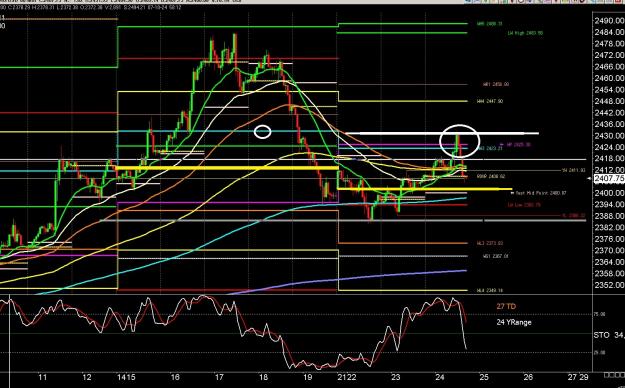Click the current price tag 2407.75
Viewport: 625px width, 388px height.
(609, 179)
